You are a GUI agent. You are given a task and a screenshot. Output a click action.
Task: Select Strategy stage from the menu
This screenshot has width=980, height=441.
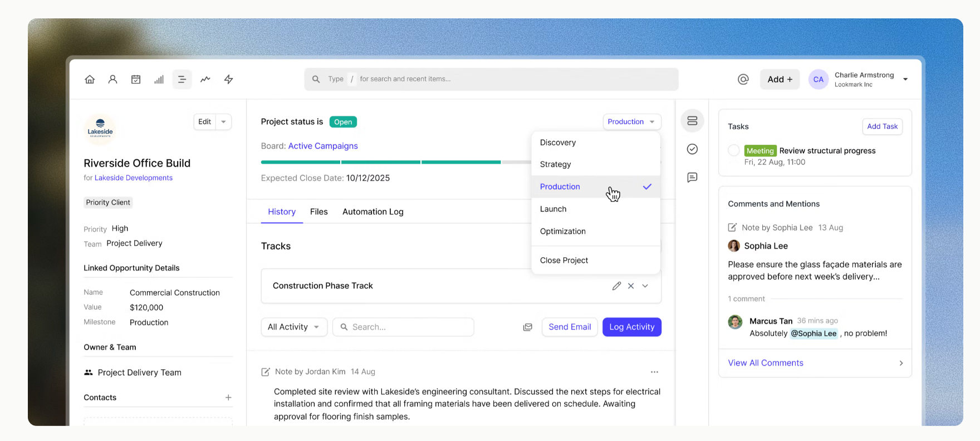click(x=596, y=164)
